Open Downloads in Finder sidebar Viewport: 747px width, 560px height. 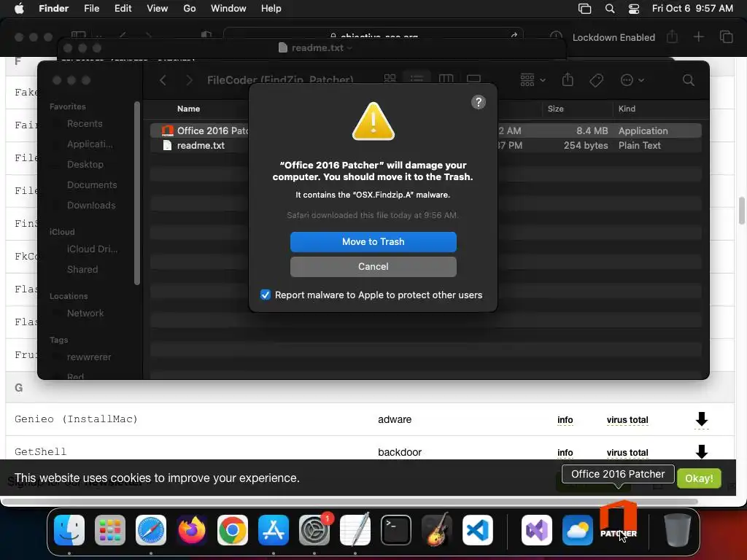pos(91,205)
